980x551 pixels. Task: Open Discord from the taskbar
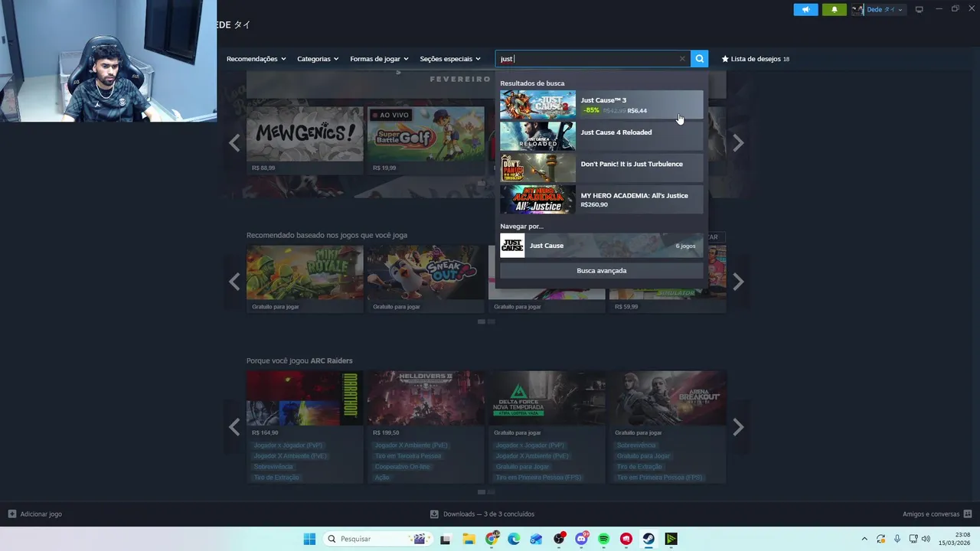[581, 539]
